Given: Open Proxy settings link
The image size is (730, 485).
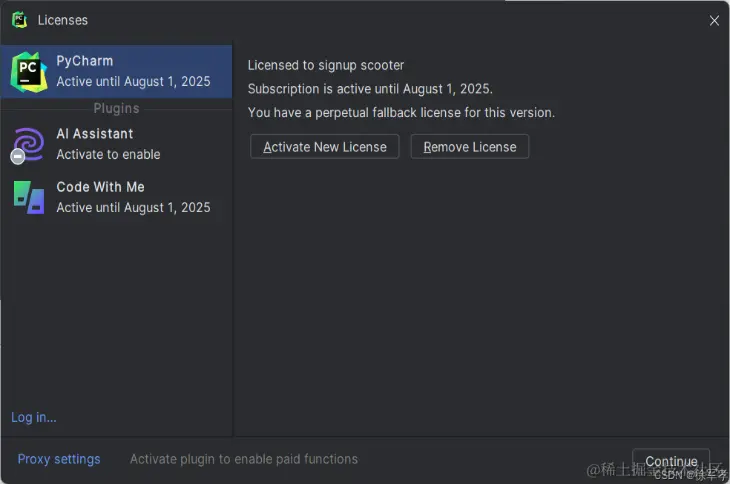Looking at the screenshot, I should (x=59, y=459).
